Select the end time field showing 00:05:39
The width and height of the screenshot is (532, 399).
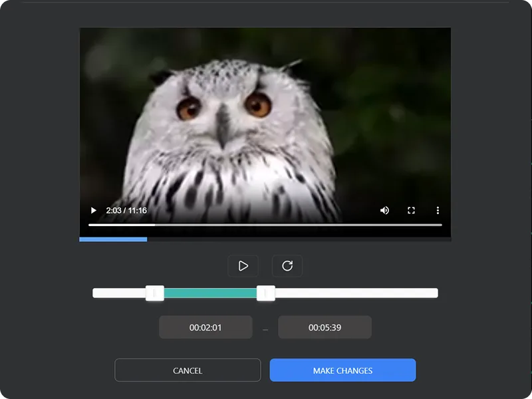[x=325, y=327]
